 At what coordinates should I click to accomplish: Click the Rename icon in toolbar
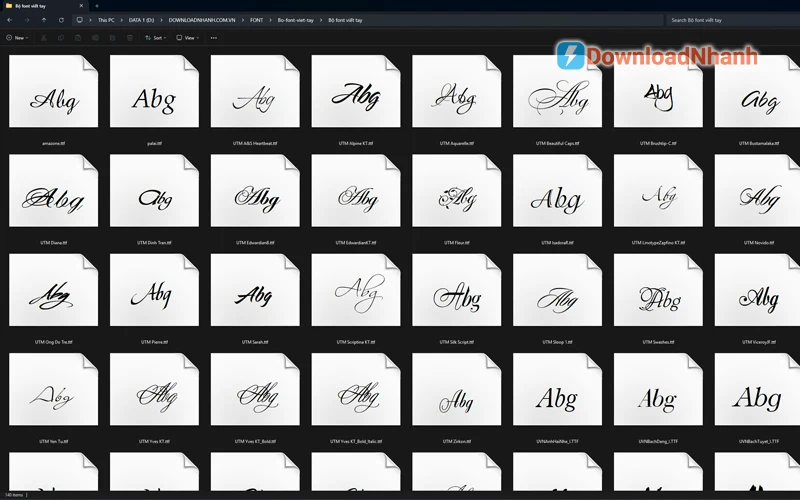coord(95,38)
